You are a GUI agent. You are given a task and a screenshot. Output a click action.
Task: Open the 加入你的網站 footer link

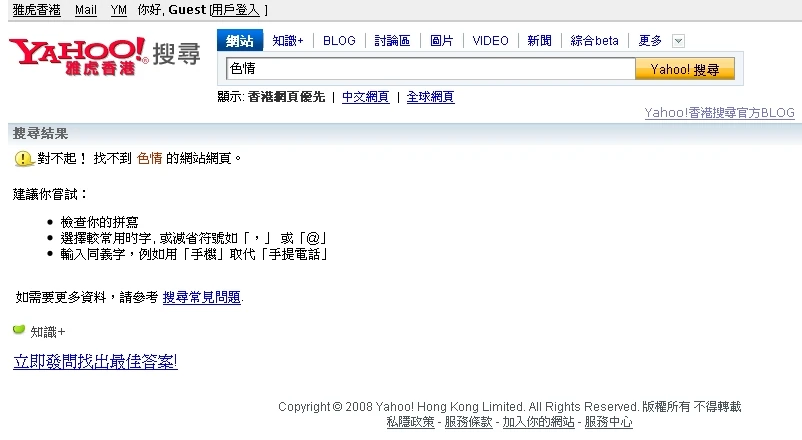click(x=539, y=422)
